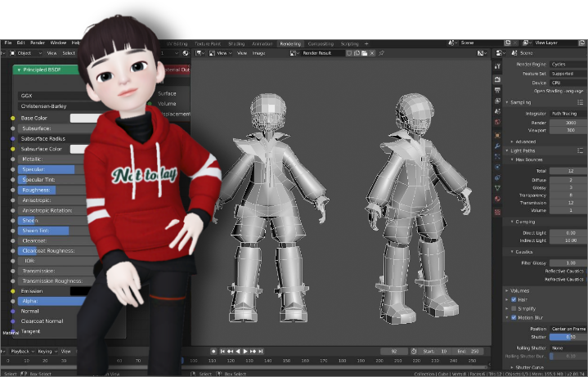
Task: Open the Tool properties tab icon
Action: [x=497, y=66]
